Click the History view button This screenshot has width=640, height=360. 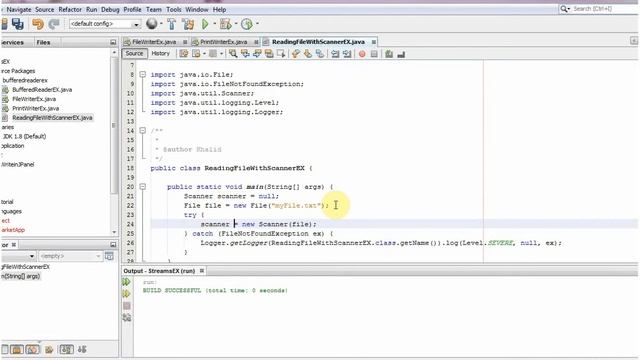(160, 53)
